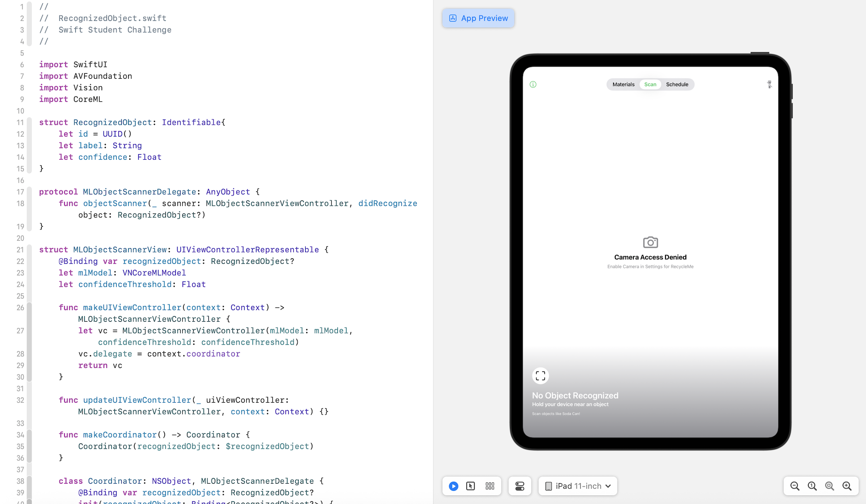866x504 pixels.
Task: Select the Scan tab in preview
Action: click(x=650, y=84)
